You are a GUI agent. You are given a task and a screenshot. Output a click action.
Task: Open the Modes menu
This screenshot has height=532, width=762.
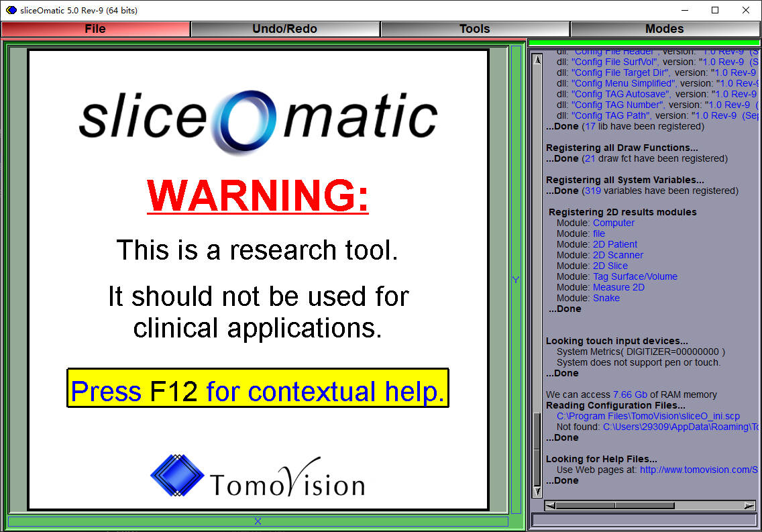click(x=664, y=29)
